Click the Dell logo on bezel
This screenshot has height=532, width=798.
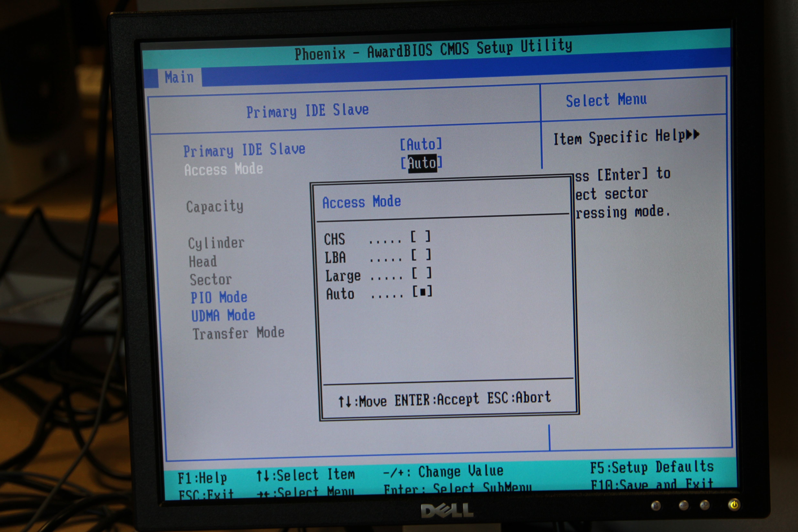coord(447,511)
